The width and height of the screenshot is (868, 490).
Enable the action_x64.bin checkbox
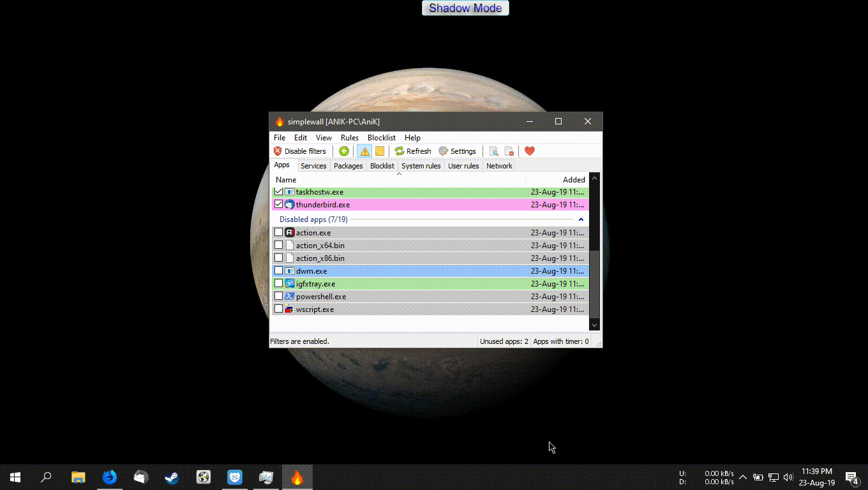[278, 245]
